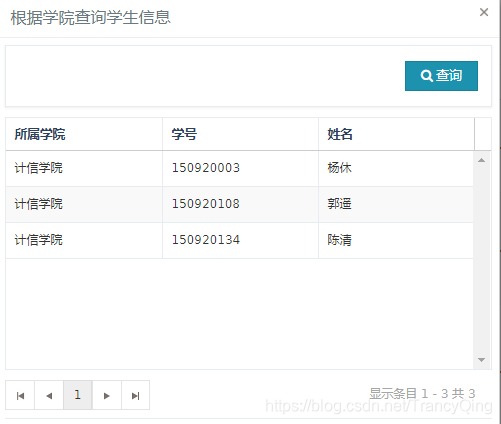The image size is (501, 424).
Task: Click the dialog title 根据学院查询学生信息
Action: pos(90,18)
